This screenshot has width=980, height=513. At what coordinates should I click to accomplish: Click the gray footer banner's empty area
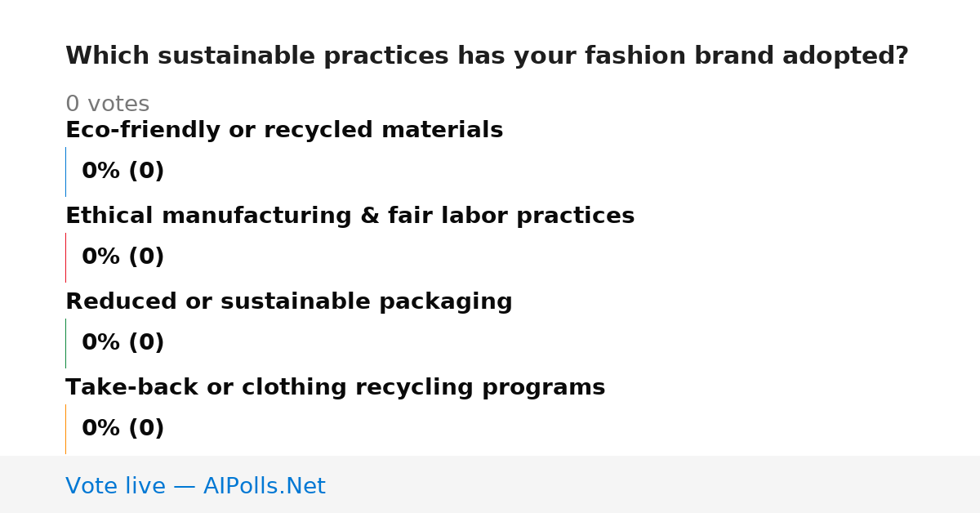[653, 484]
